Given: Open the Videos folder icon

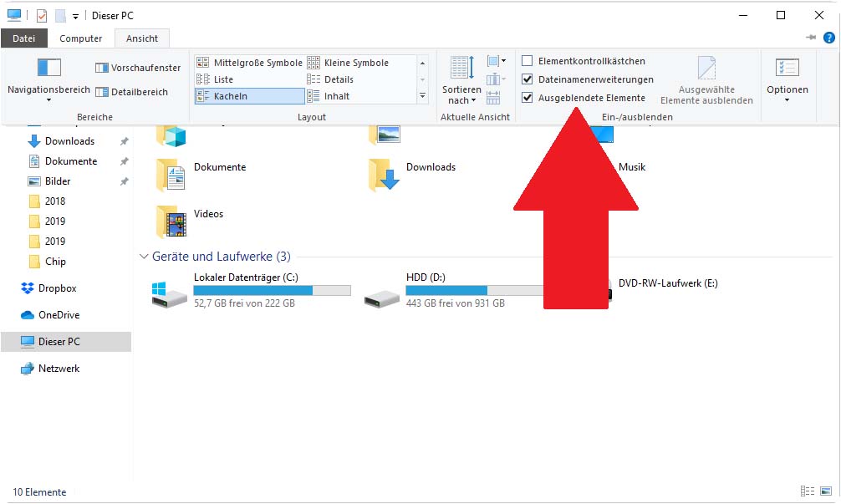Looking at the screenshot, I should [171, 221].
